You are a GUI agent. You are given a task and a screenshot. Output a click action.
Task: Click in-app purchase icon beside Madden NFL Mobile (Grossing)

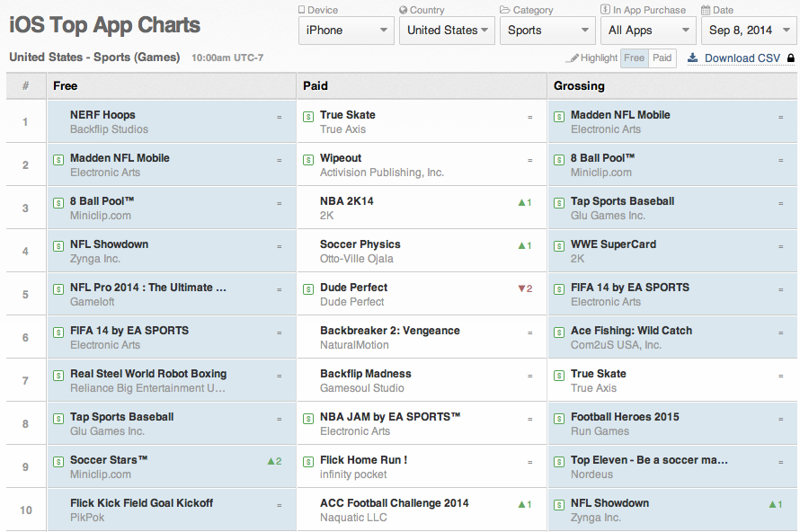[x=559, y=116]
